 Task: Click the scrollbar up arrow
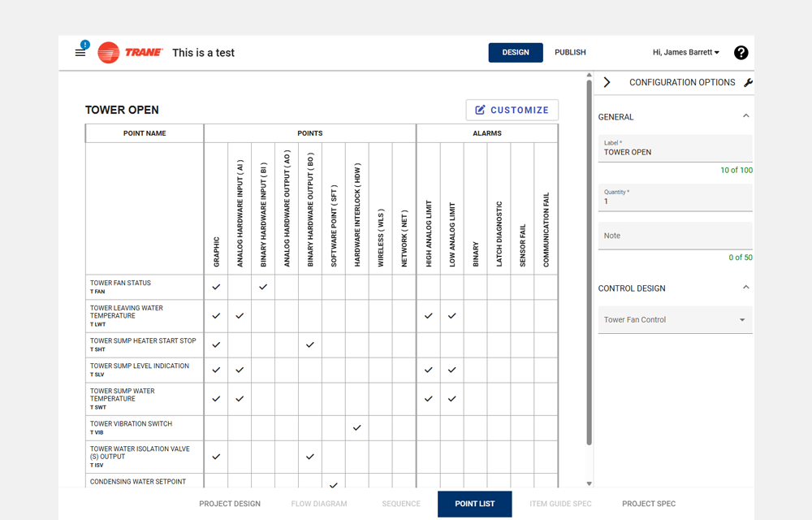[589, 75]
